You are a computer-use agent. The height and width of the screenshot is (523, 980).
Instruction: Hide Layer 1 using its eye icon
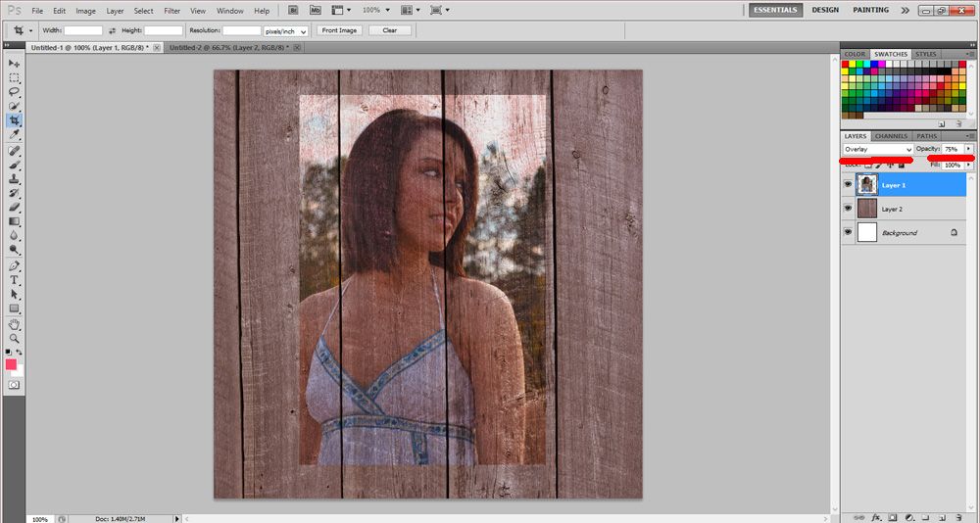click(849, 184)
